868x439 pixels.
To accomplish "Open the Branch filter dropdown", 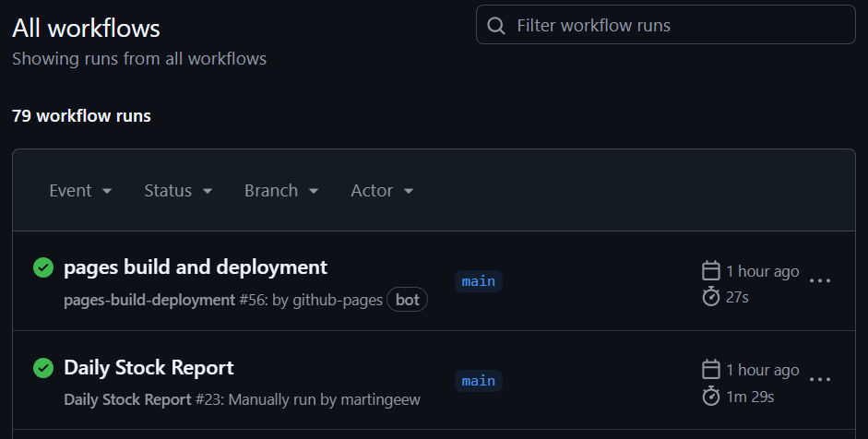I will pos(281,191).
